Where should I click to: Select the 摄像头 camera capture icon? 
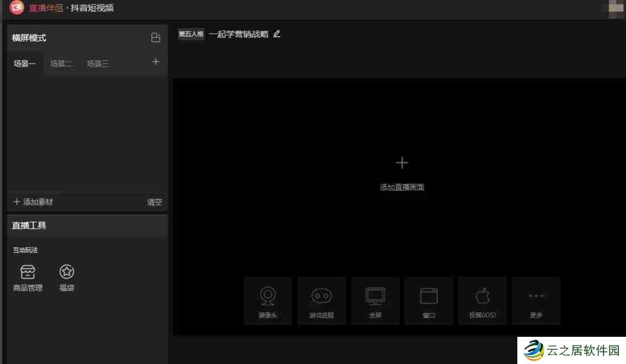(x=267, y=300)
